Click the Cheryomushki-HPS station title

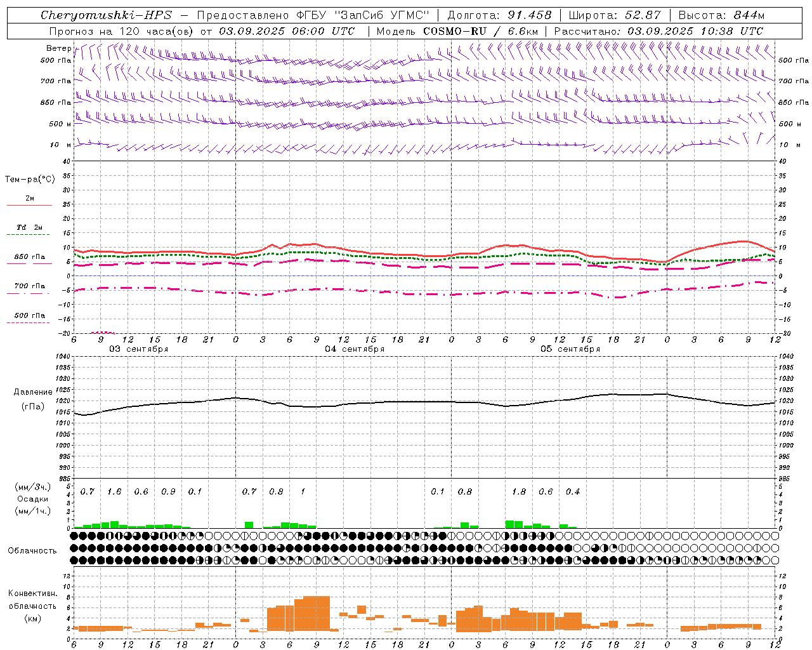coord(106,15)
